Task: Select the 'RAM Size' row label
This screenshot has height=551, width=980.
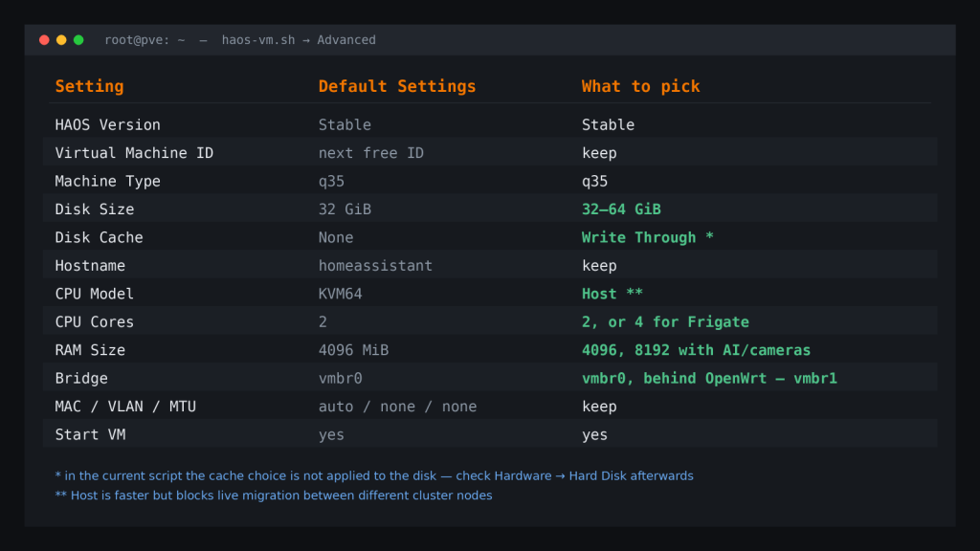Action: (x=90, y=350)
